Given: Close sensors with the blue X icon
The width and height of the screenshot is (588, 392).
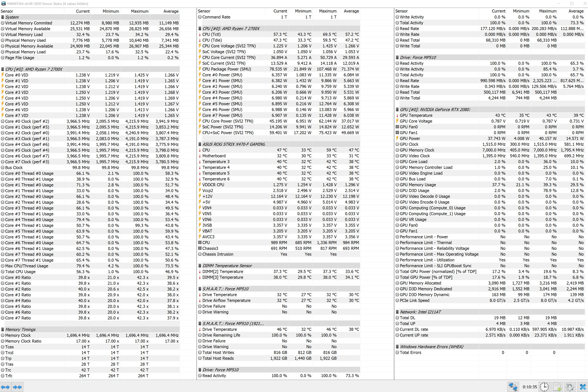Looking at the screenshot, I should point(583,387).
